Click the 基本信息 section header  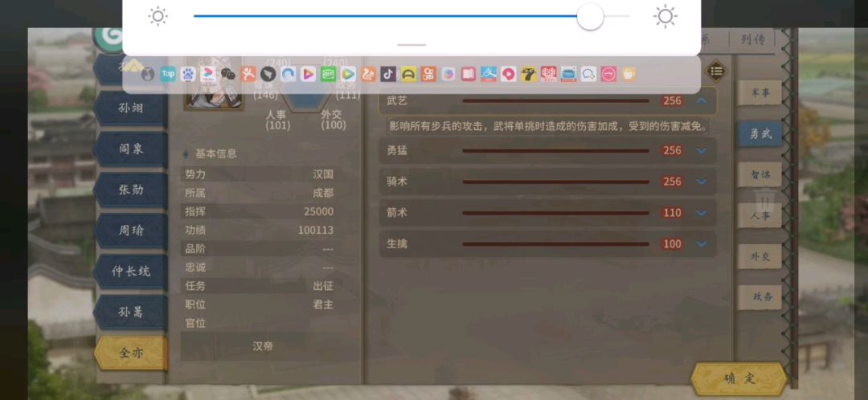[x=216, y=153]
